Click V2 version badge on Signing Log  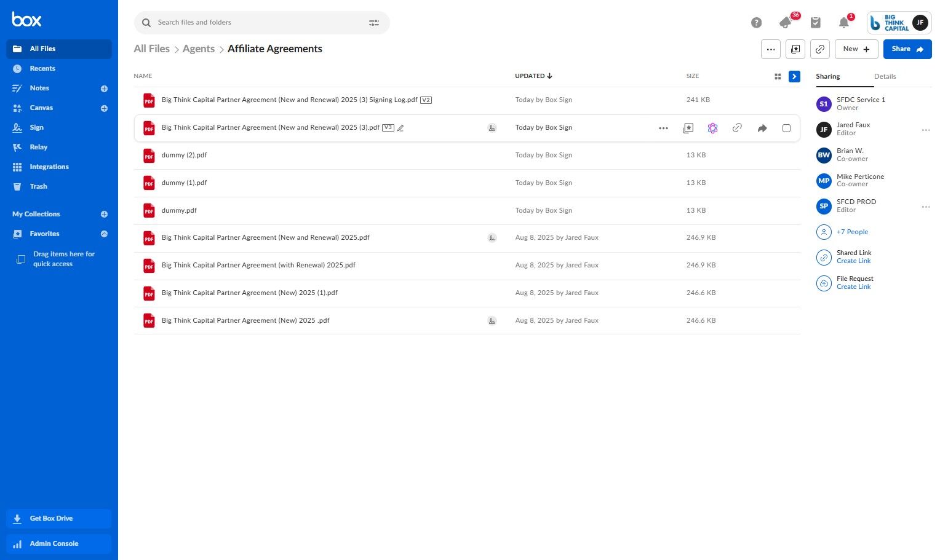tap(426, 100)
